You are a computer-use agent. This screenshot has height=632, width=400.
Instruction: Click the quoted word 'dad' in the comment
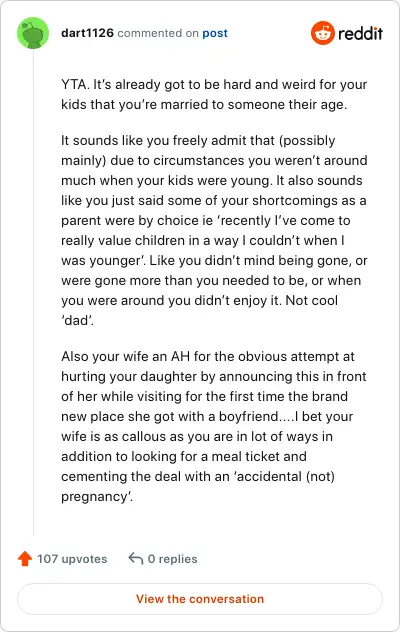(77, 320)
